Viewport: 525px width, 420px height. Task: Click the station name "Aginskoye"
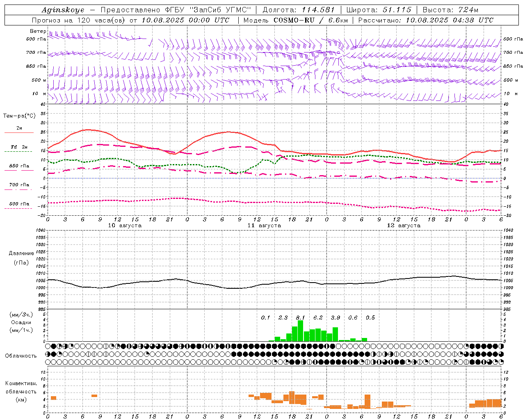coord(63,10)
